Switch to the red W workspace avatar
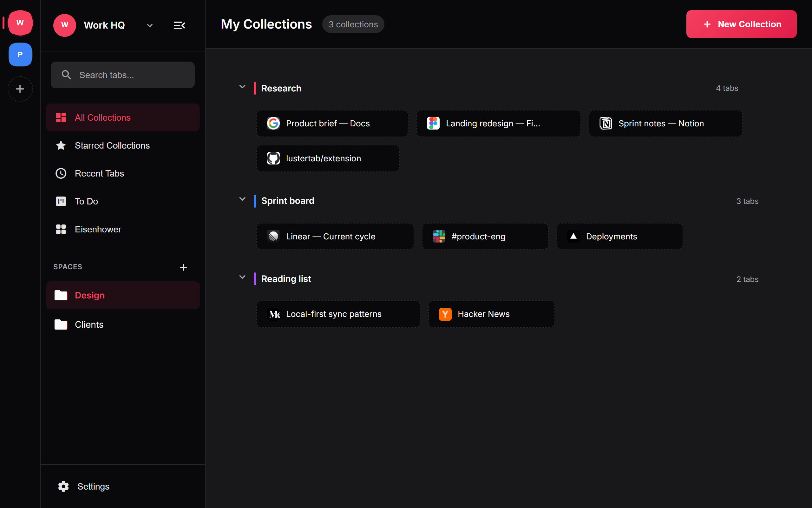812x508 pixels. tap(20, 23)
